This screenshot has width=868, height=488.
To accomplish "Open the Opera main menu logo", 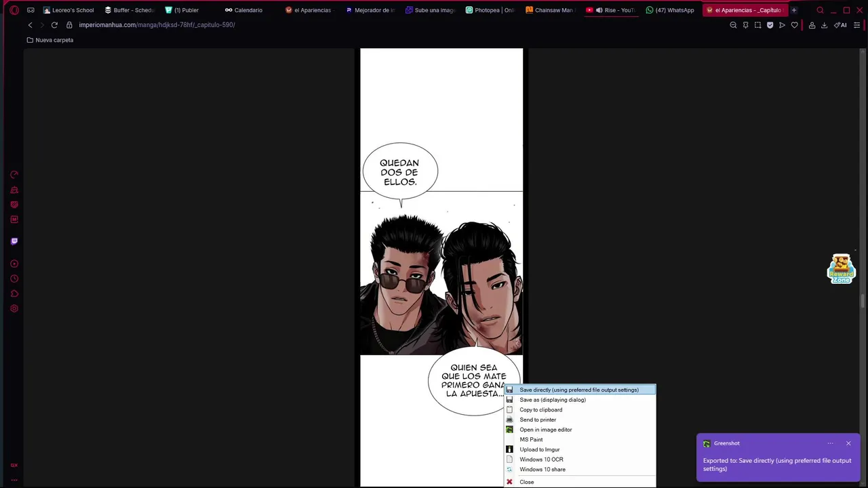I will [14, 10].
